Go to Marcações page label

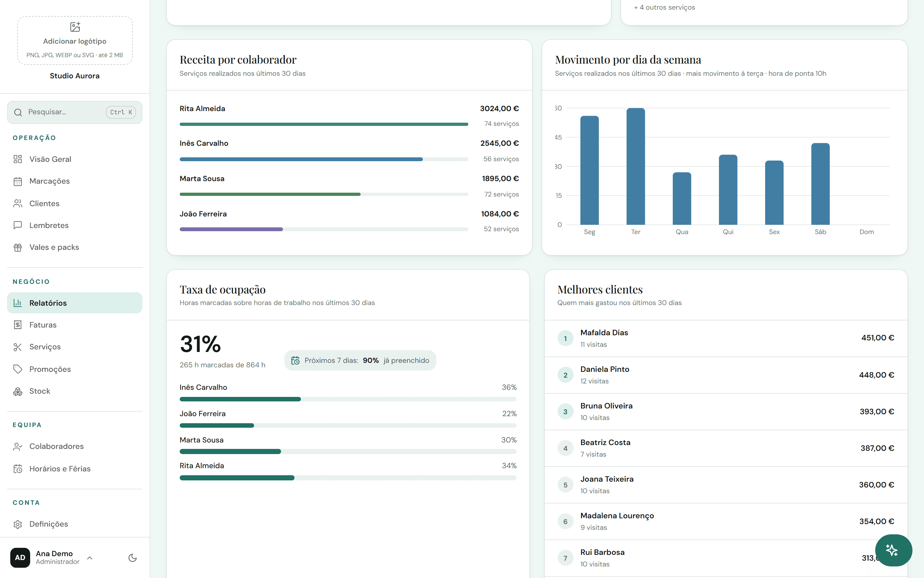pyautogui.click(x=50, y=181)
